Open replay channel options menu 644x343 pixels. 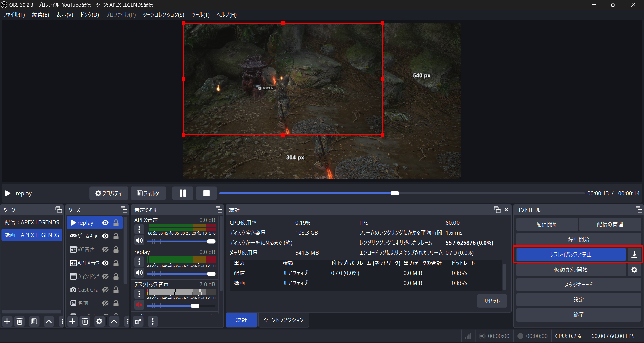pos(139,262)
